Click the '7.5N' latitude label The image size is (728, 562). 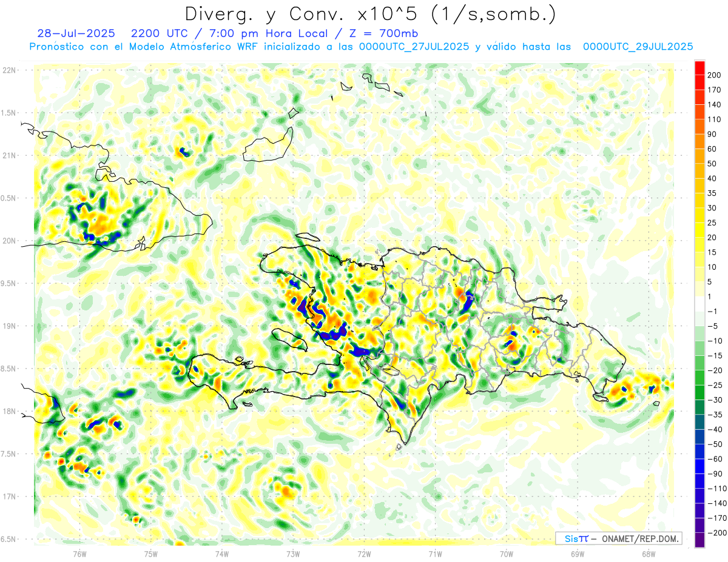pos(9,453)
